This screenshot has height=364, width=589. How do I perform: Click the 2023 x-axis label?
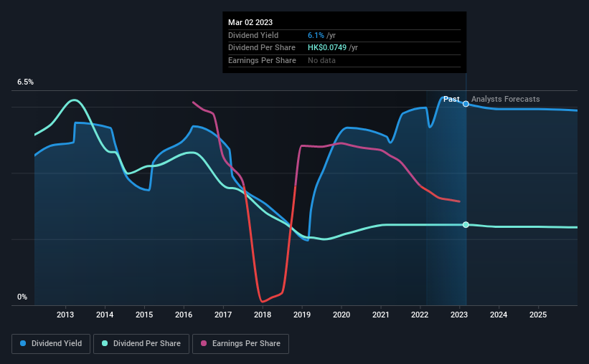(459, 315)
